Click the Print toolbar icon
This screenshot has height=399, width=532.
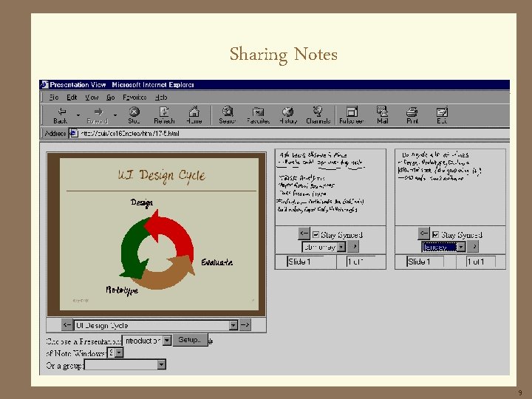pyautogui.click(x=412, y=115)
